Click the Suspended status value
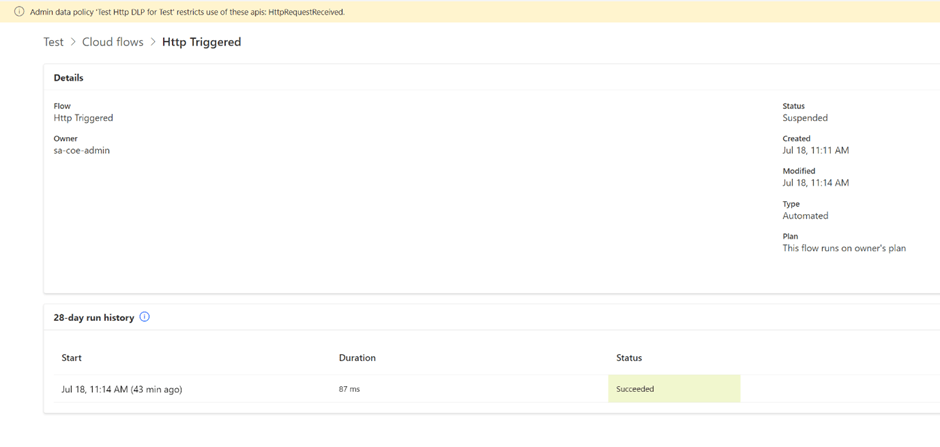Viewport: 940px width, 447px height. pyautogui.click(x=805, y=118)
